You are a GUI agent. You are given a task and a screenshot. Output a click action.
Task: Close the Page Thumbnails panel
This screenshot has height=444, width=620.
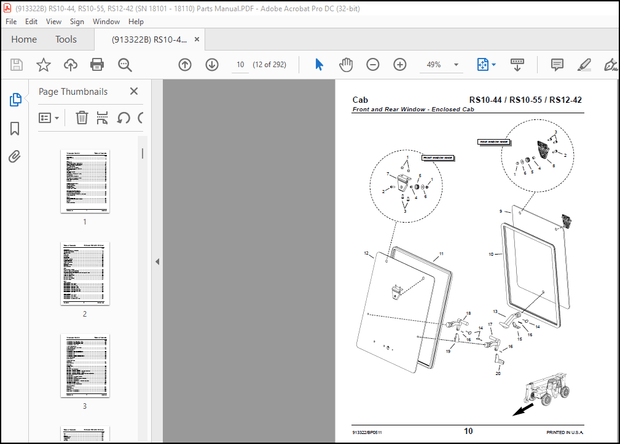(134, 91)
